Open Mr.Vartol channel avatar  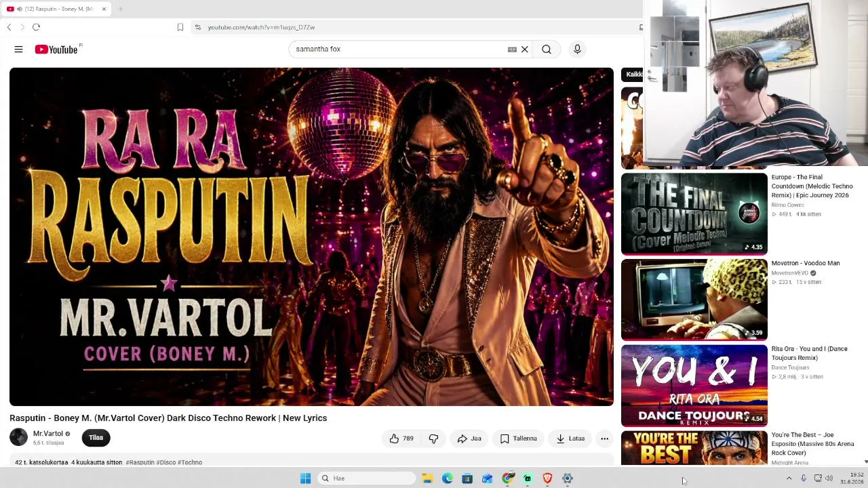click(19, 438)
